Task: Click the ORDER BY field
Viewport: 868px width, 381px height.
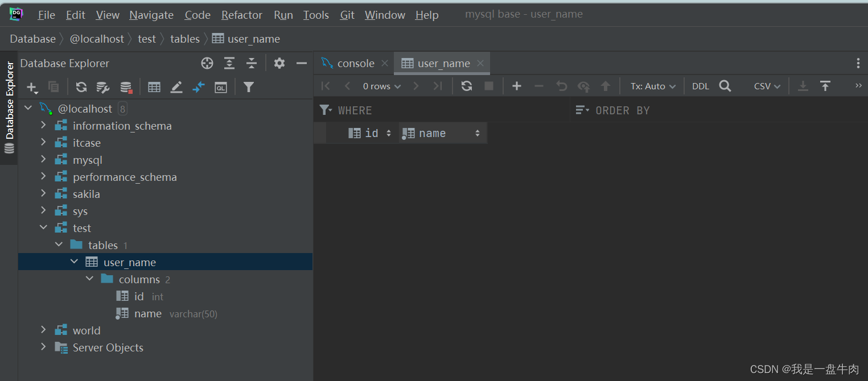Action: tap(719, 110)
